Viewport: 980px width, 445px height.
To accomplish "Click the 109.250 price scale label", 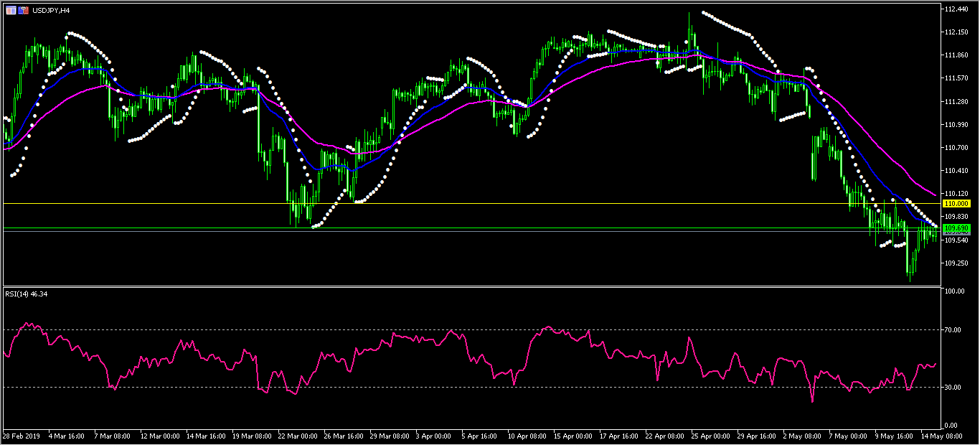I will (x=957, y=263).
